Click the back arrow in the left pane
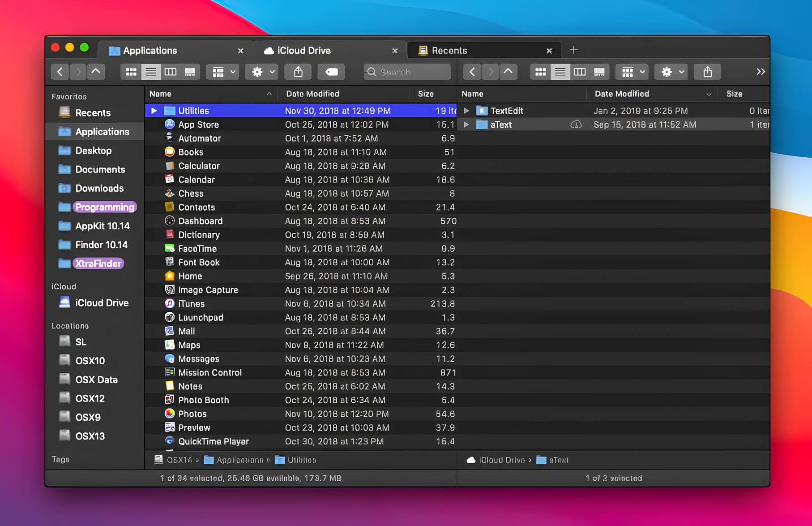The image size is (812, 526). coord(60,72)
